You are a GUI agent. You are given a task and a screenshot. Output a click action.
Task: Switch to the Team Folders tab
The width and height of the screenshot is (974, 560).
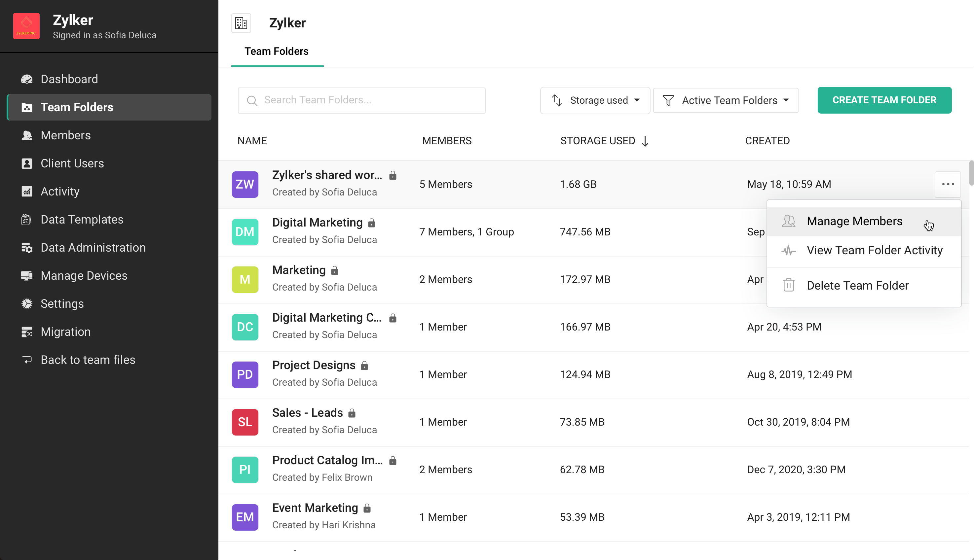277,51
